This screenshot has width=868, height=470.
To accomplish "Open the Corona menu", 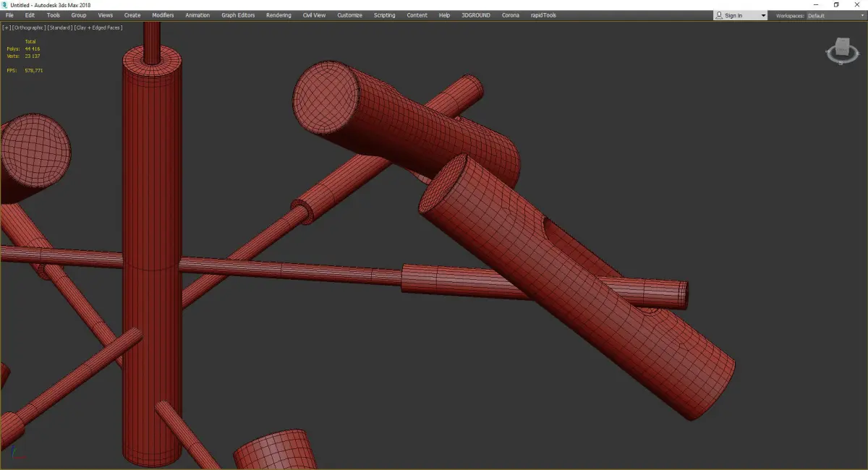I will pyautogui.click(x=511, y=15).
